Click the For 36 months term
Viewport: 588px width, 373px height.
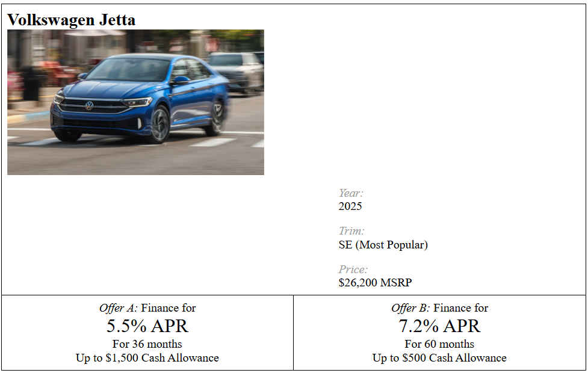pos(147,344)
